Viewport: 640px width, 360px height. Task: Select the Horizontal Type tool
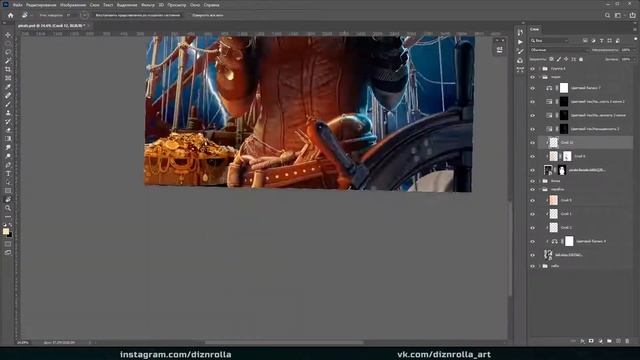[8, 173]
